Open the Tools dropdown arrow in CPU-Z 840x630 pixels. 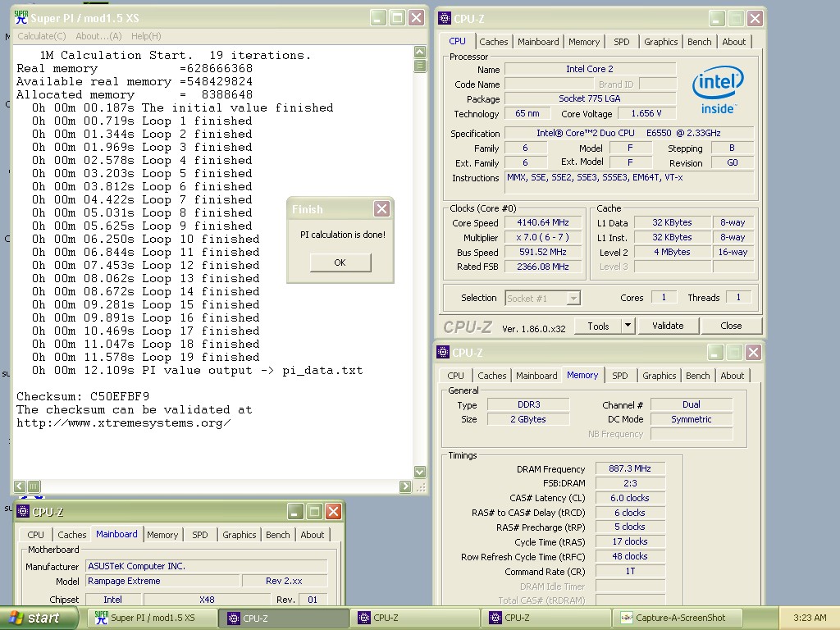pyautogui.click(x=628, y=326)
